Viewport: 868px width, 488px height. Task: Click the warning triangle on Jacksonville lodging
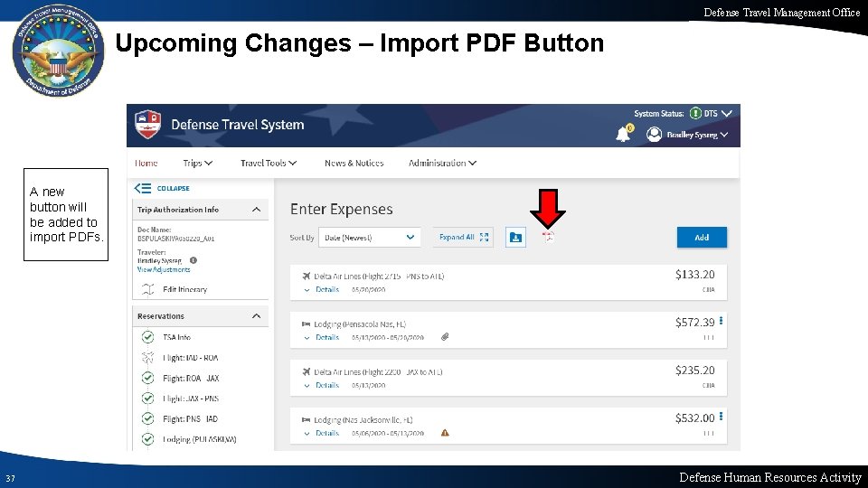coord(445,433)
